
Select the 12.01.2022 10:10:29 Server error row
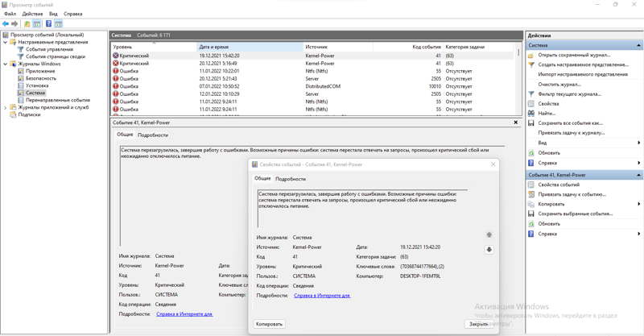pos(312,94)
